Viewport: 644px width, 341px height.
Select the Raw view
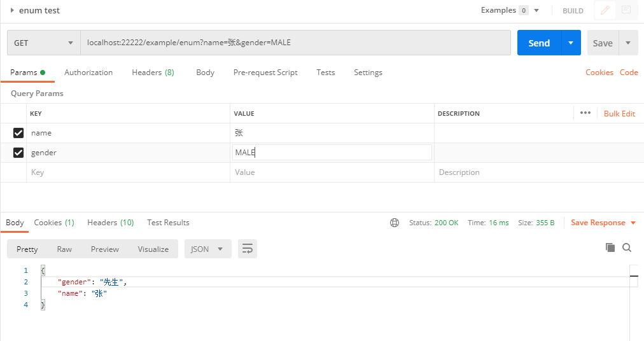point(64,249)
